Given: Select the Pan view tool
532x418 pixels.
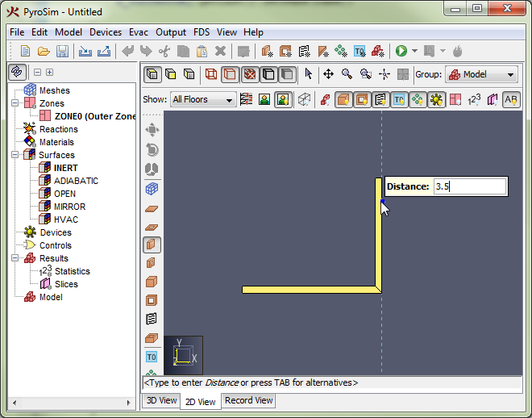Looking at the screenshot, I should click(328, 73).
